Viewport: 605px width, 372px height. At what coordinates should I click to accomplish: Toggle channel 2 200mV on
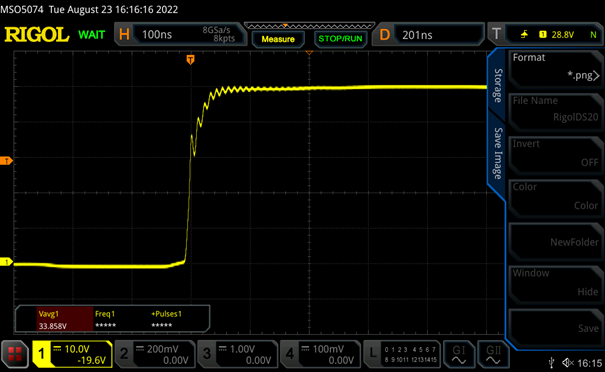click(155, 354)
